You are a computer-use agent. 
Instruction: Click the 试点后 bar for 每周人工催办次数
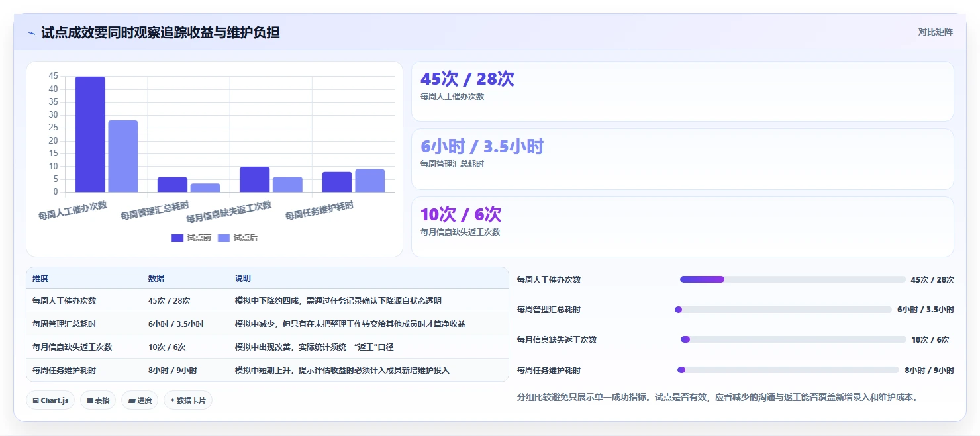pos(122,156)
